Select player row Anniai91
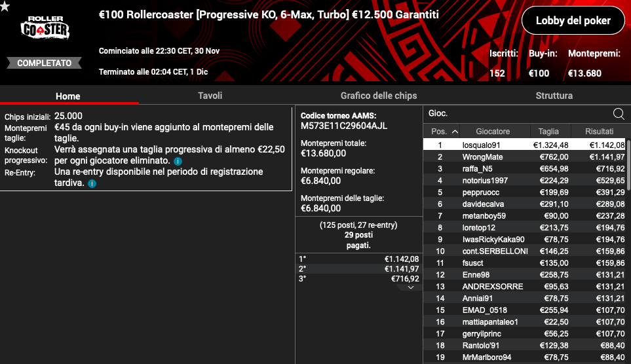Image resolution: width=631 pixels, height=364 pixels. point(524,299)
